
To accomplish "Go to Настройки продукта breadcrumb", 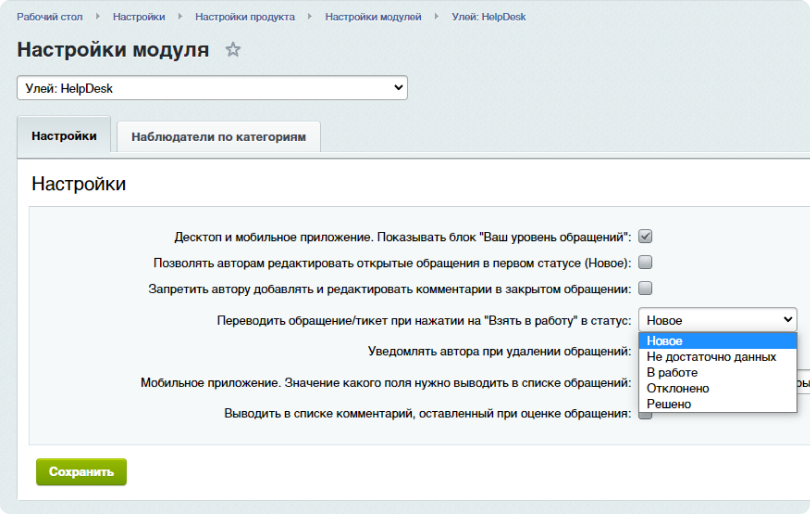I will tap(245, 17).
